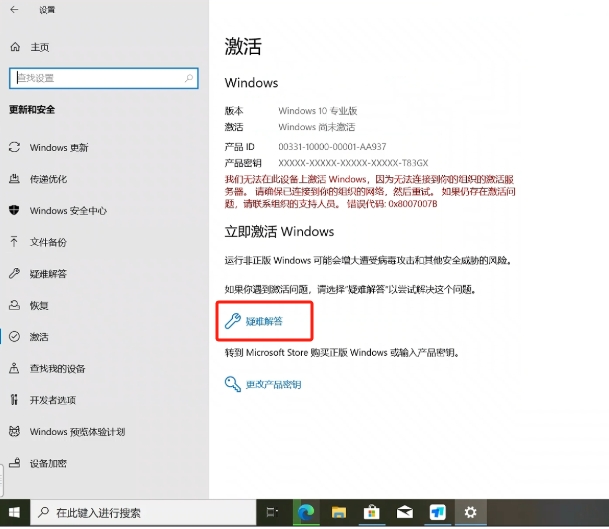Open 恢复 recovery settings
Viewport: 609px width, 529px height.
(x=39, y=305)
